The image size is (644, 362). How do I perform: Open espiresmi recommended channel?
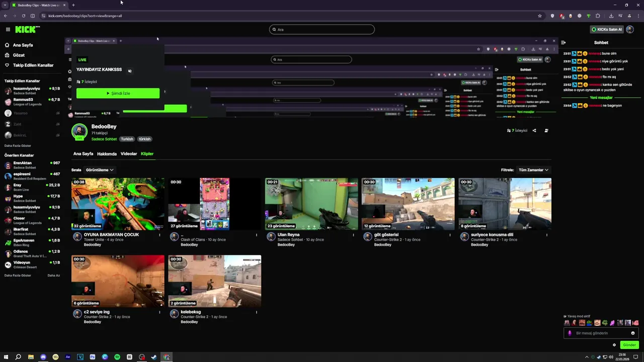click(x=32, y=176)
